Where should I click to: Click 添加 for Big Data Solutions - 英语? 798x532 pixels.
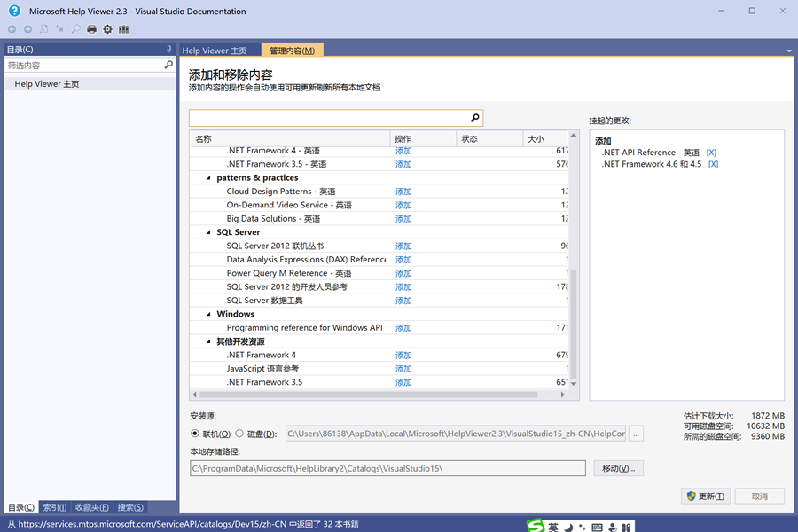(403, 219)
